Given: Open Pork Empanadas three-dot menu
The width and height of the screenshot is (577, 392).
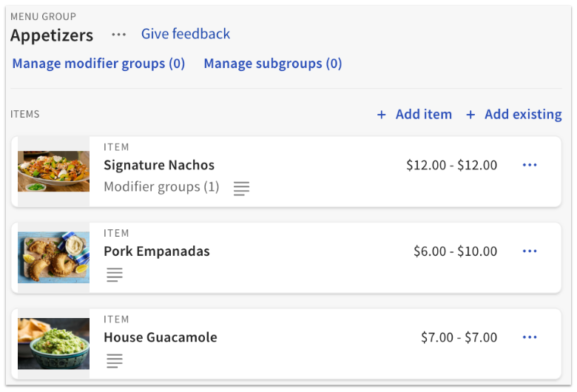Looking at the screenshot, I should click(530, 251).
